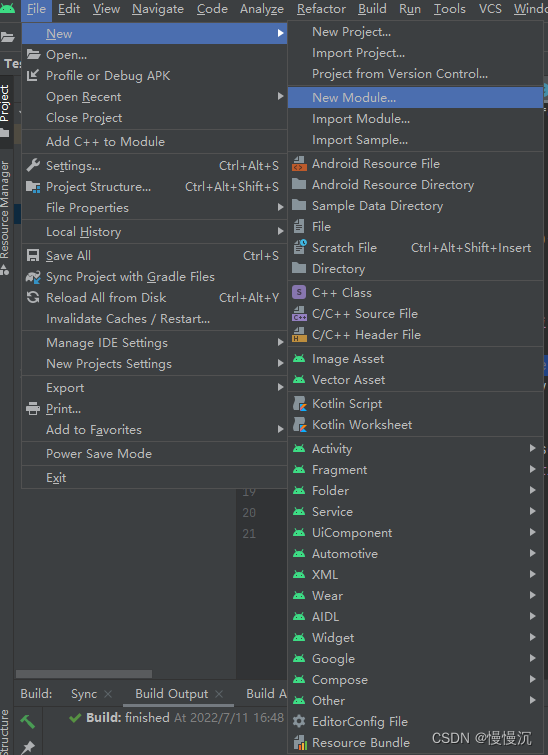Click the EditorConfig File gear icon
The width and height of the screenshot is (548, 755).
tap(299, 721)
